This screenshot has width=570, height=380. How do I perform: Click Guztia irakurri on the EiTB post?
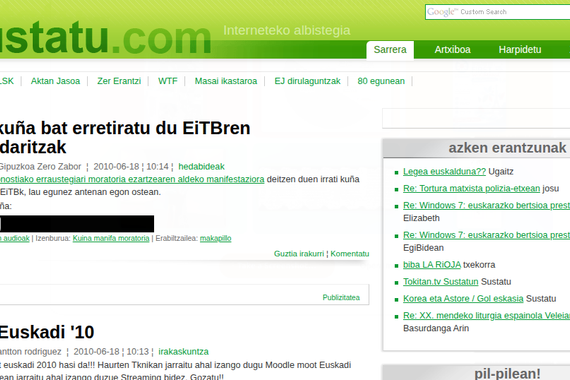pyautogui.click(x=299, y=254)
